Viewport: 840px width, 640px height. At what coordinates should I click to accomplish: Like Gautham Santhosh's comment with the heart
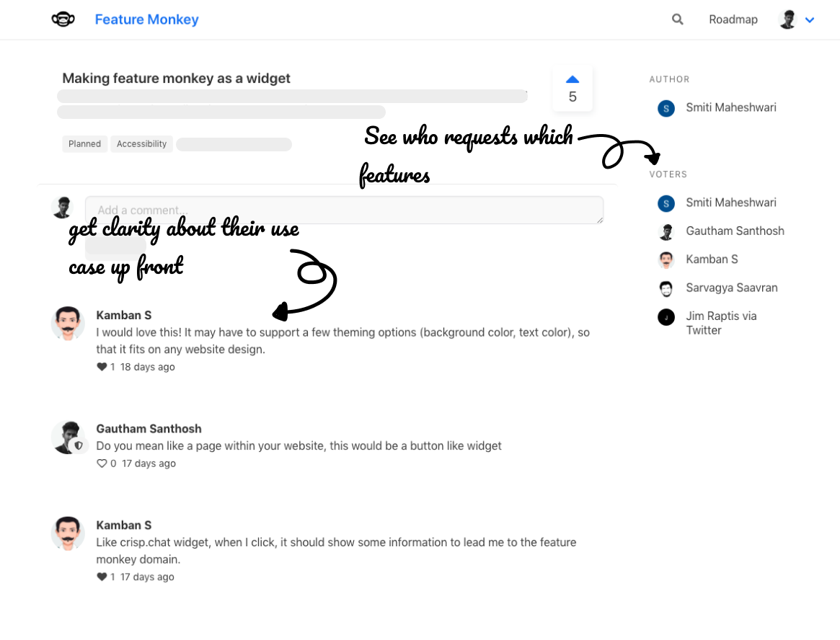point(102,463)
